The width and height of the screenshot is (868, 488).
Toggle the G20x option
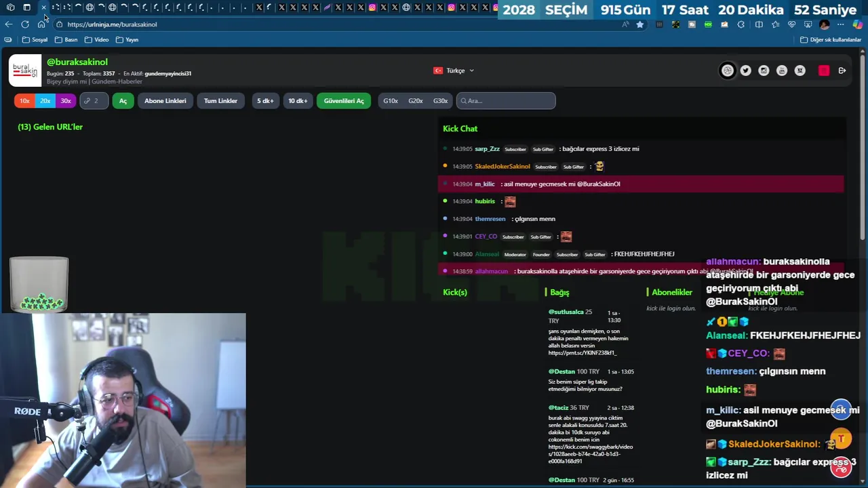pyautogui.click(x=416, y=101)
